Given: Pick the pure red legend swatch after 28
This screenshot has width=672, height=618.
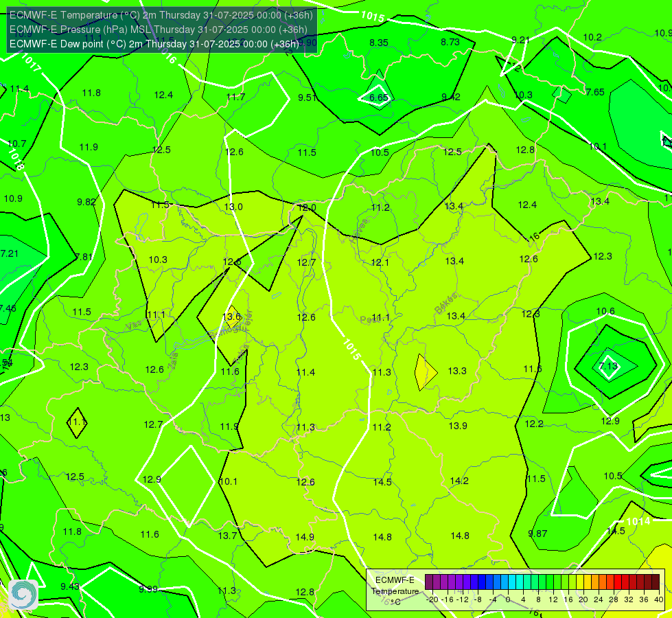Looking at the screenshot, I should (618, 582).
